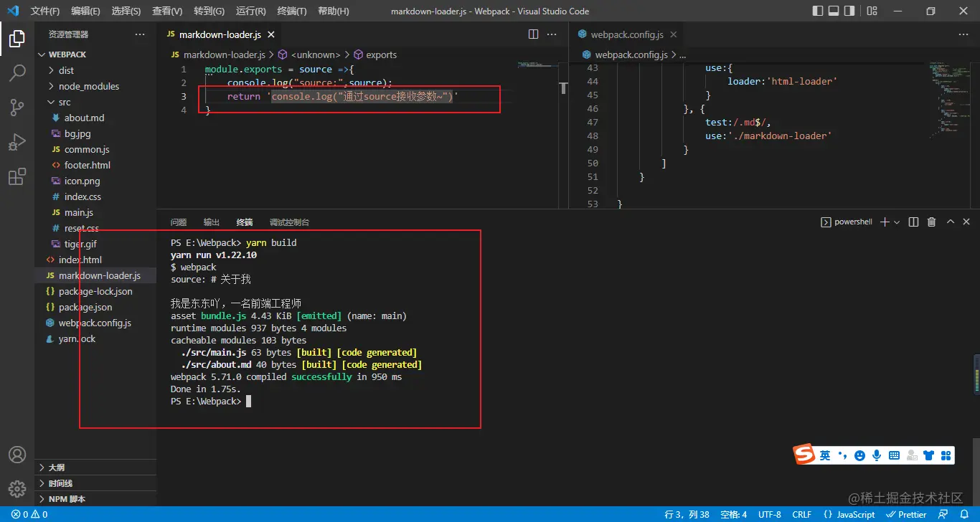Switch to the 输出 panel tab
The width and height of the screenshot is (980, 522).
(x=212, y=222)
